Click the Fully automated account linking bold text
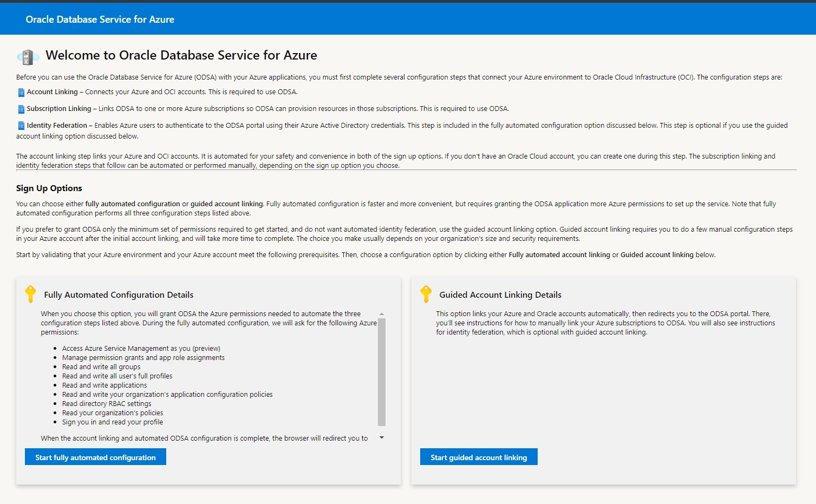The width and height of the screenshot is (816, 504). (x=559, y=254)
